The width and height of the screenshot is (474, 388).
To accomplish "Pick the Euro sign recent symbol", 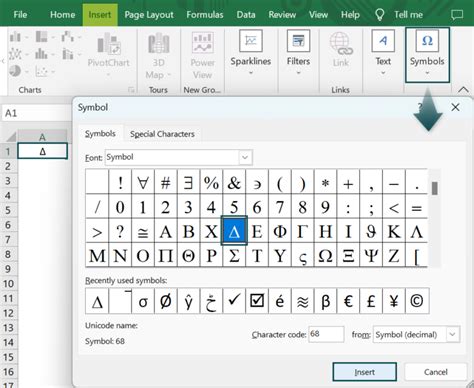I will [x=348, y=301].
